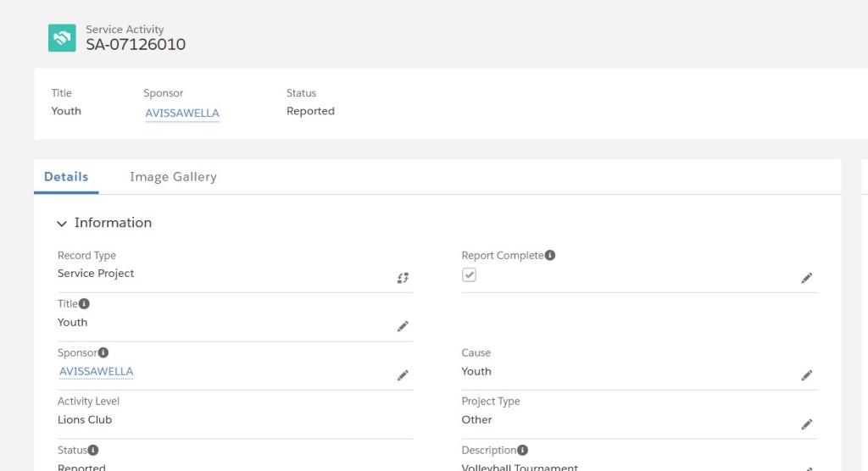This screenshot has height=471, width=868.
Task: Click the Information section heading
Action: 113,223
